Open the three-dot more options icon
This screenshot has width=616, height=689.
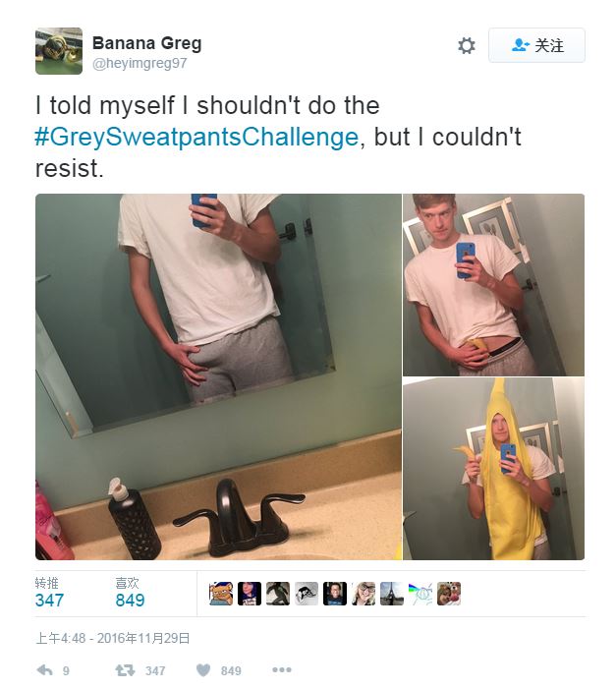coord(282,669)
